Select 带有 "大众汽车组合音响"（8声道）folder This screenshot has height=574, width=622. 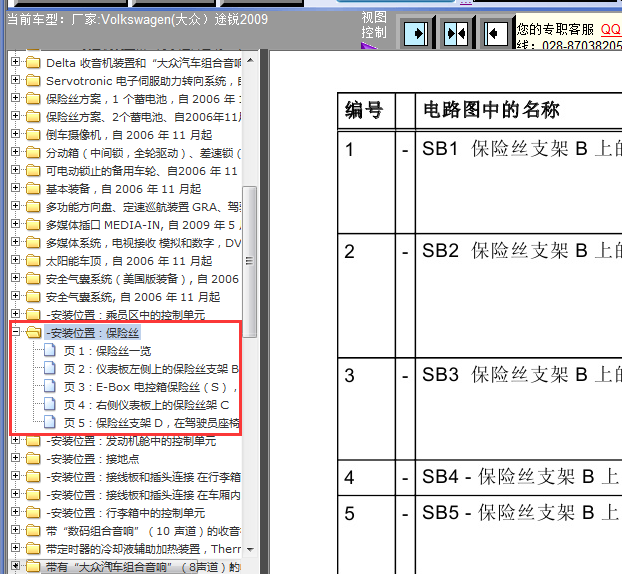coord(143,567)
